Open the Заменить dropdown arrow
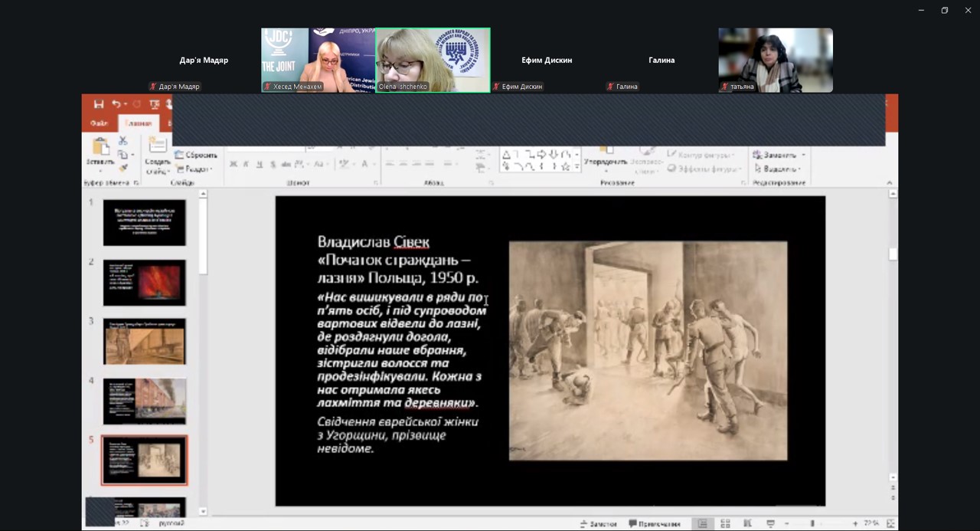The height and width of the screenshot is (531, 980). click(803, 155)
